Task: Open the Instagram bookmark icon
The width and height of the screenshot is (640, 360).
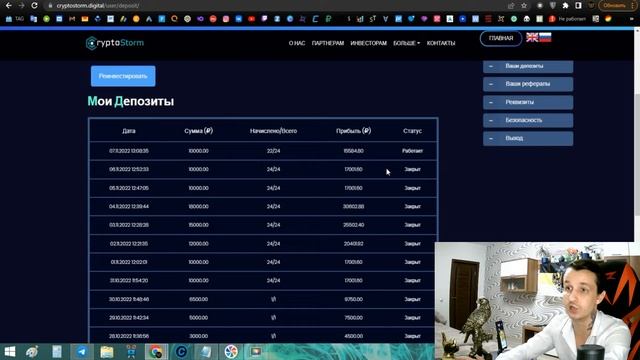Action: click(226, 19)
